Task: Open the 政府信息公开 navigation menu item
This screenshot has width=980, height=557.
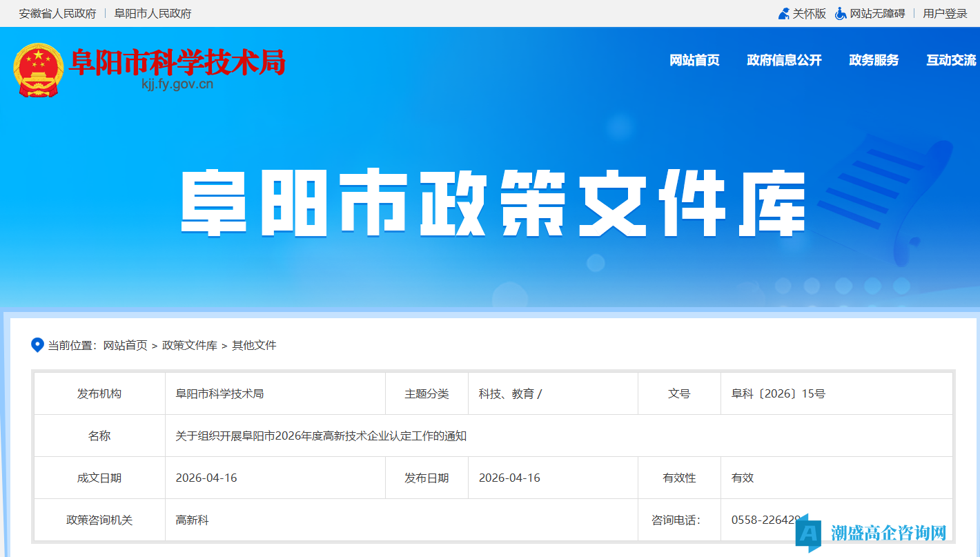Action: click(784, 61)
